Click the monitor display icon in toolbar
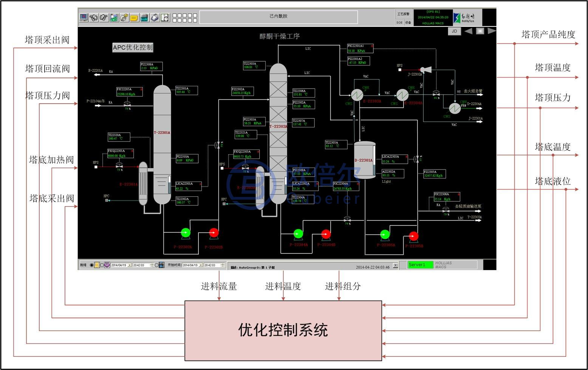The width and height of the screenshot is (588, 370). 84,17
